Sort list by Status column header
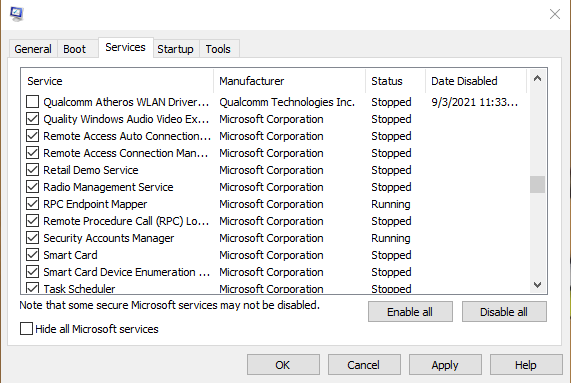Viewport: 571px width, 383px height. [395, 81]
